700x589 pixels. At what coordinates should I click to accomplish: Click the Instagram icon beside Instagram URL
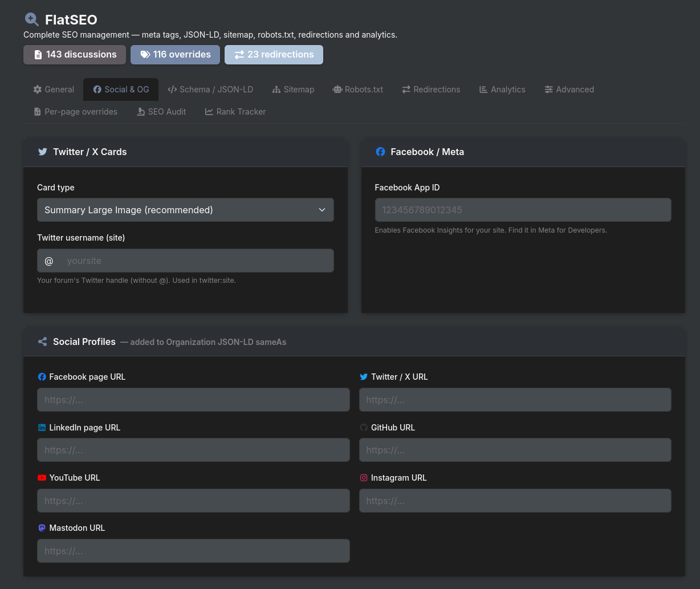364,478
